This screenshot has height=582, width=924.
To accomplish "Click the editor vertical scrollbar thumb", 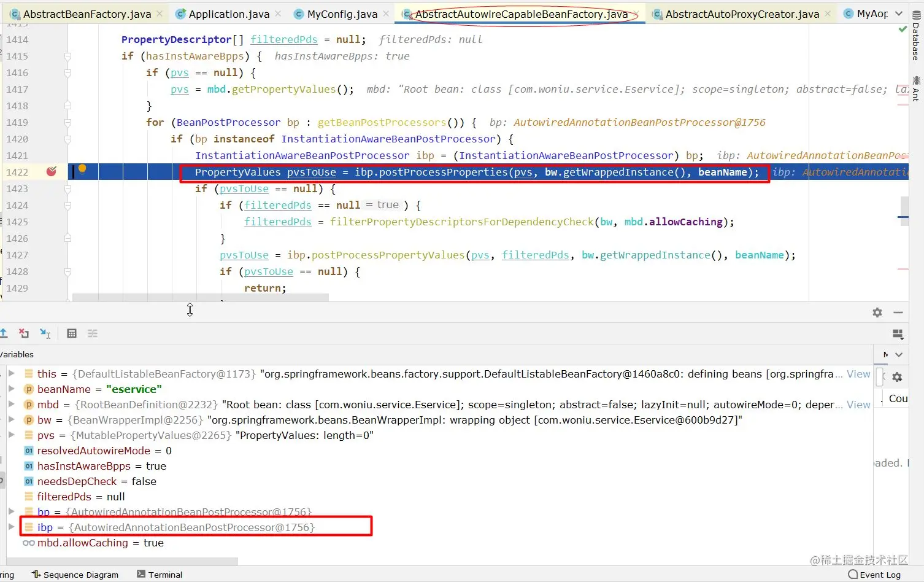I will click(x=904, y=211).
